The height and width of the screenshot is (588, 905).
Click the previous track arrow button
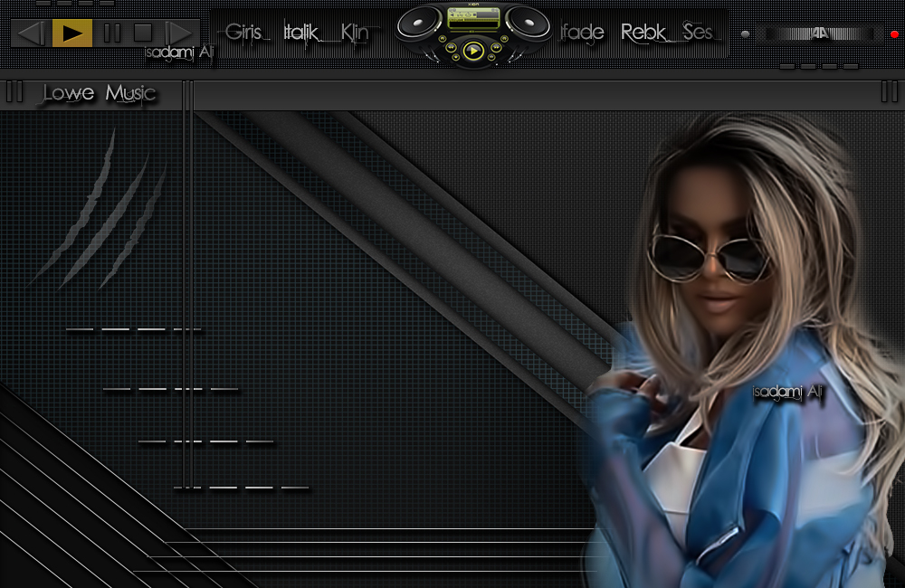[x=31, y=33]
